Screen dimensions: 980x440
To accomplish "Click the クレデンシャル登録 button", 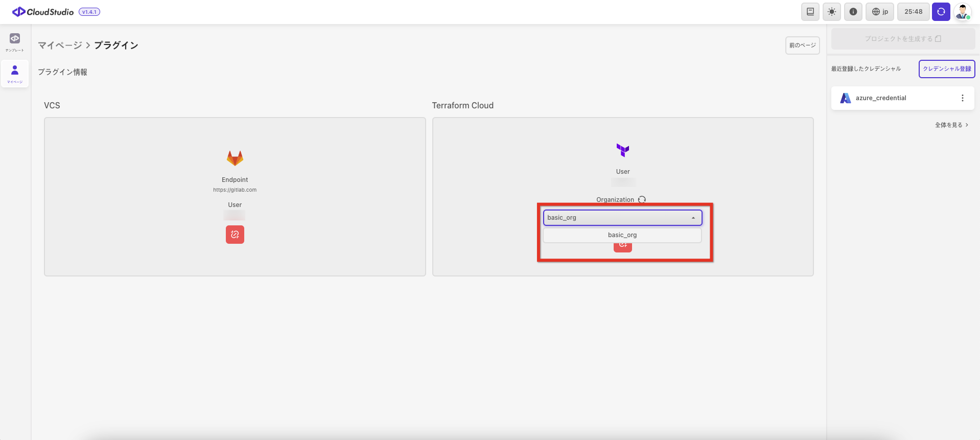I will pyautogui.click(x=946, y=69).
